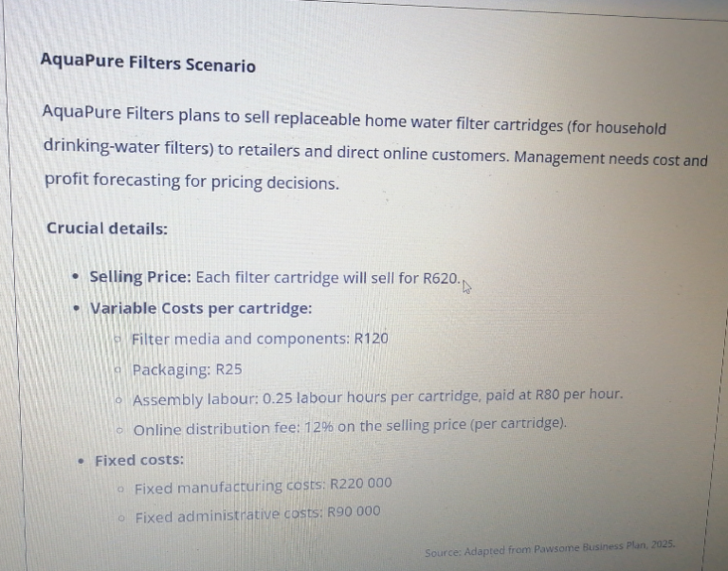Click the Source: Adapted from Pawsome citation

[x=550, y=548]
